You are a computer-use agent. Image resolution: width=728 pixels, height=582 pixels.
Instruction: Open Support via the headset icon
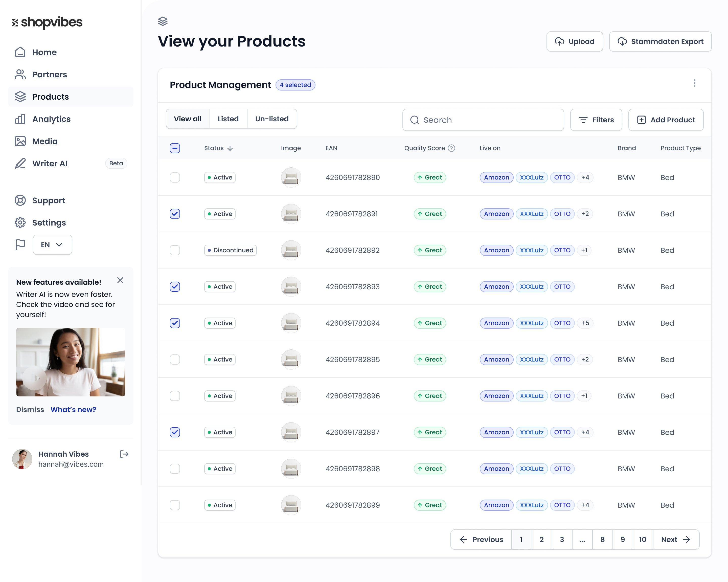click(x=20, y=200)
